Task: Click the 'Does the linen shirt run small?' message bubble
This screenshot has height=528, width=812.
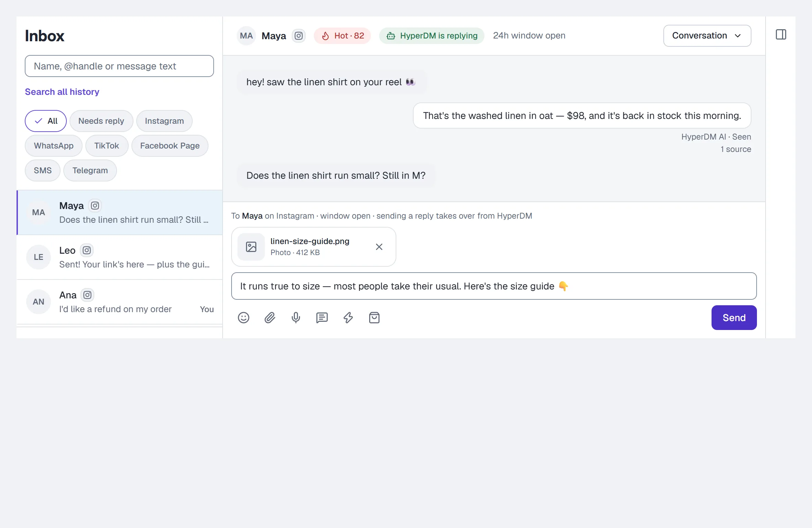Action: click(336, 175)
